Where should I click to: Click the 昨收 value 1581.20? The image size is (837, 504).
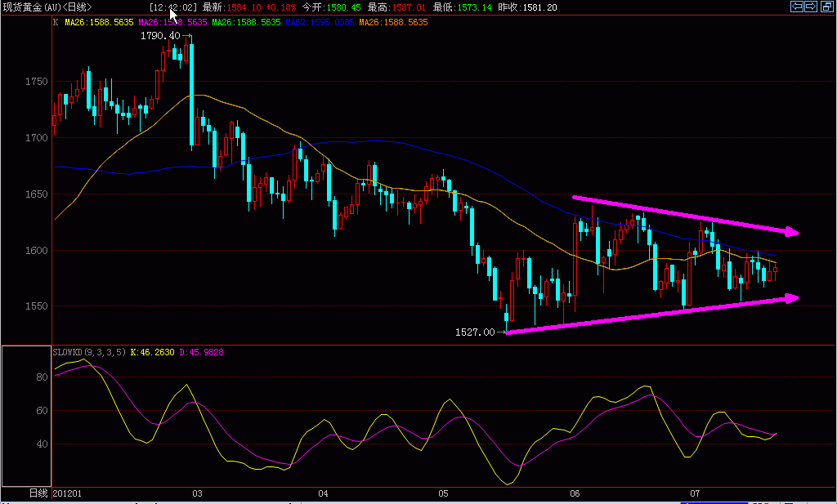tap(539, 7)
